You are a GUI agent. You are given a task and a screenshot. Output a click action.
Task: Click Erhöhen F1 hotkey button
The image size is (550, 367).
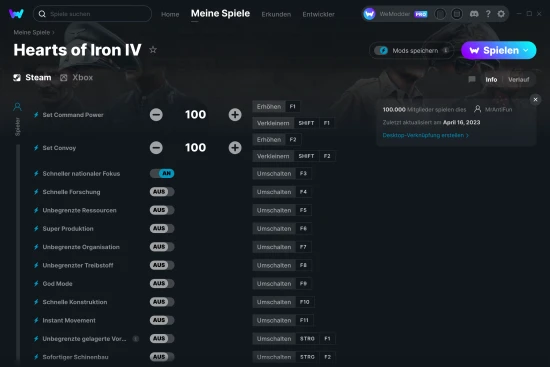[x=276, y=107]
